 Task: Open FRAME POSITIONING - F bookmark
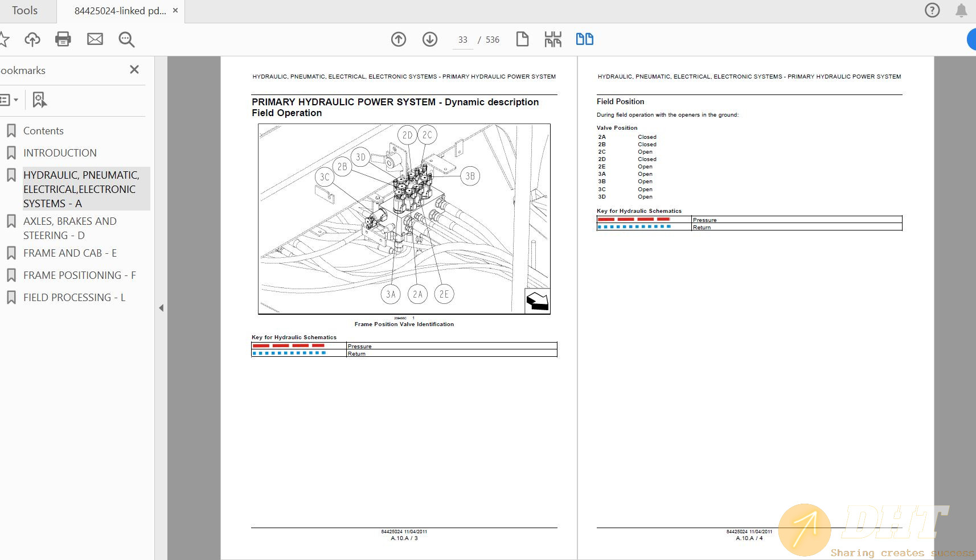click(80, 275)
